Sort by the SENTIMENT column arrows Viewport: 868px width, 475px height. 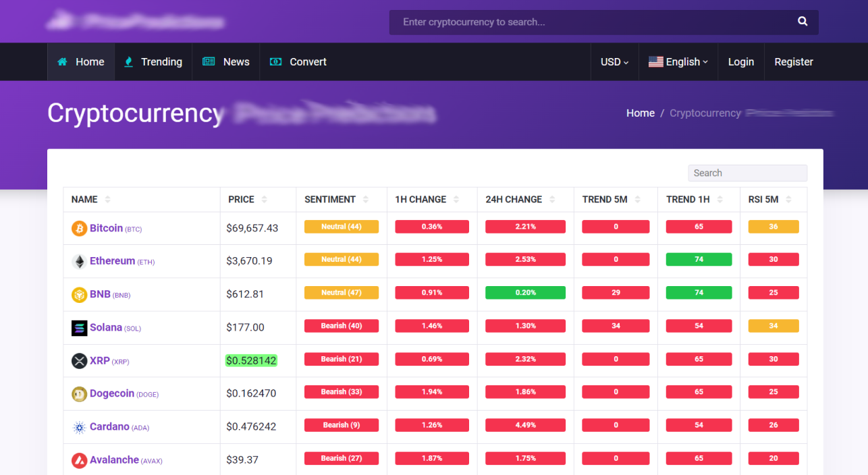pos(366,200)
